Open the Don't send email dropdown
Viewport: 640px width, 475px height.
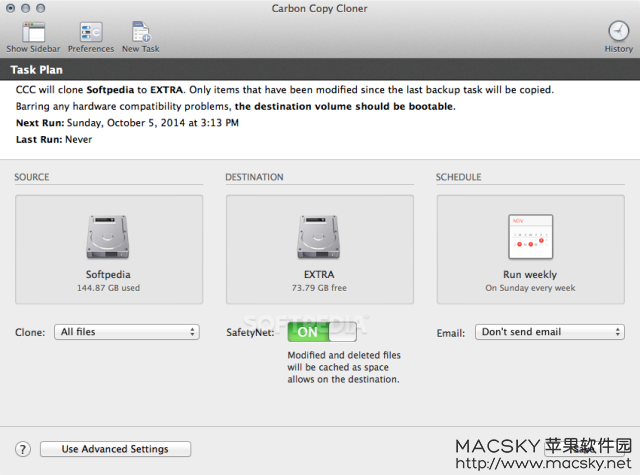click(x=550, y=332)
